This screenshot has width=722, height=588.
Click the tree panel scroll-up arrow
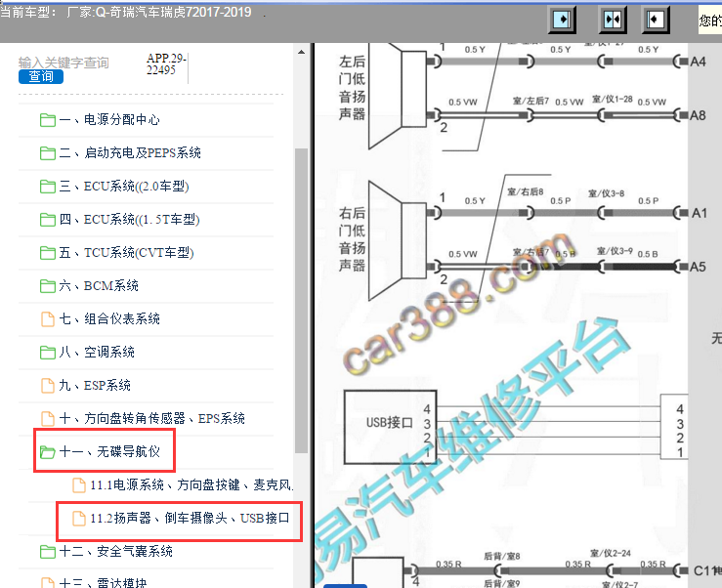click(301, 52)
